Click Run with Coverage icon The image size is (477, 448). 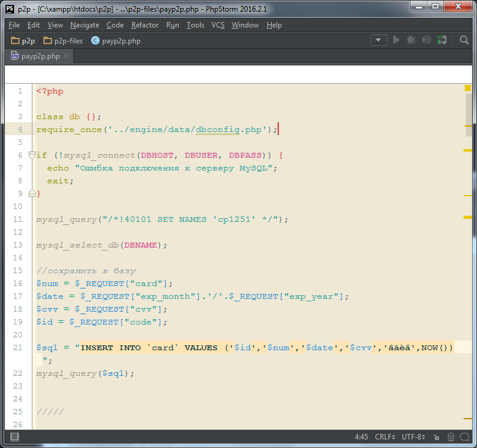[426, 40]
